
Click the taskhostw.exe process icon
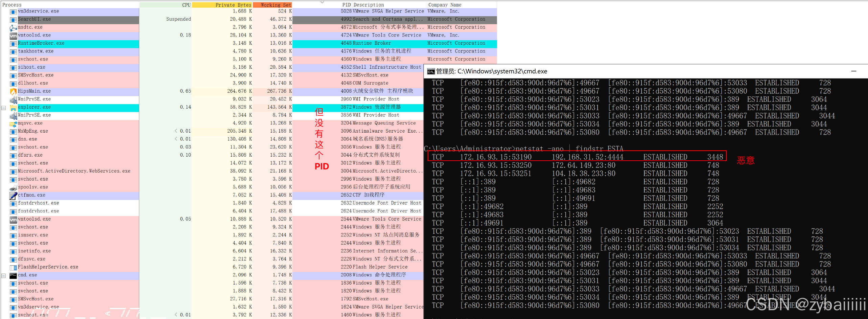click(13, 52)
